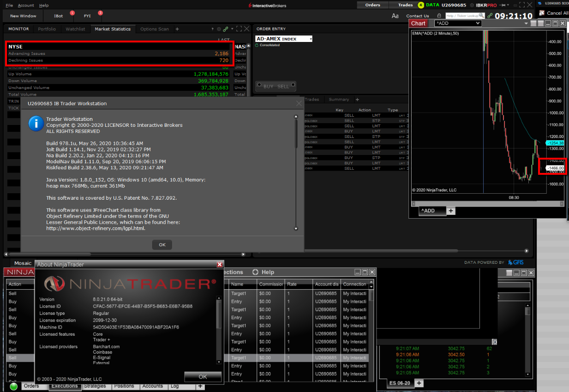Open the TWS Help menu
Image resolution: width=569 pixels, height=392 pixels.
pos(44,5)
